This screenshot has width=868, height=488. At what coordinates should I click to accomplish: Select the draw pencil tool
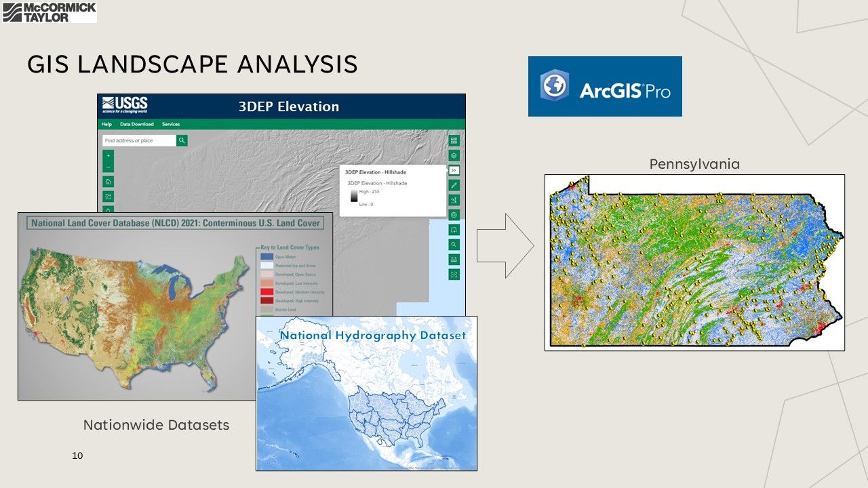pos(454,185)
